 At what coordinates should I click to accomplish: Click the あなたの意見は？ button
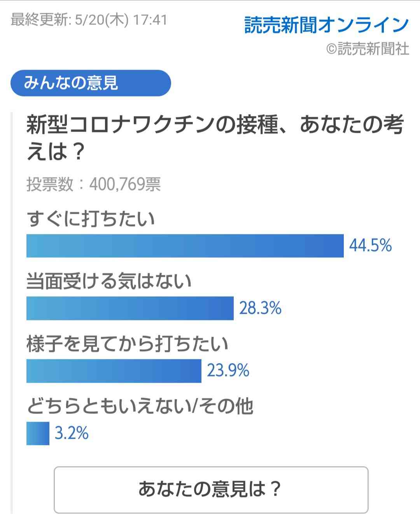point(211,490)
